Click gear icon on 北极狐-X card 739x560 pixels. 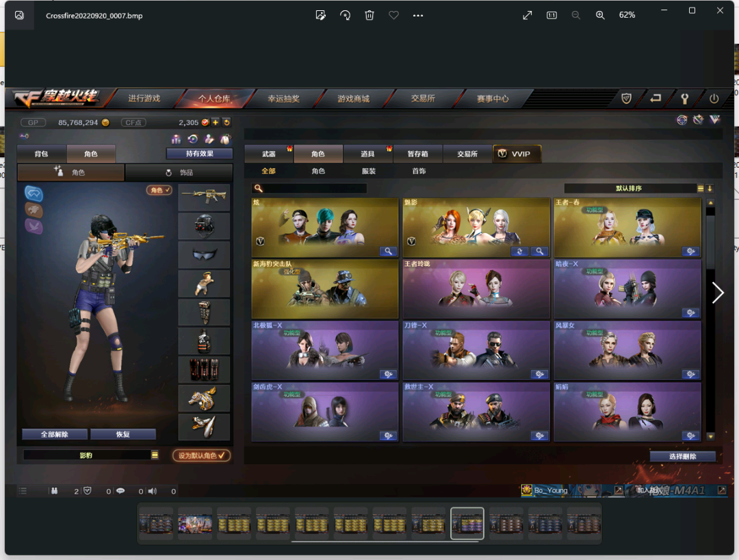(389, 375)
